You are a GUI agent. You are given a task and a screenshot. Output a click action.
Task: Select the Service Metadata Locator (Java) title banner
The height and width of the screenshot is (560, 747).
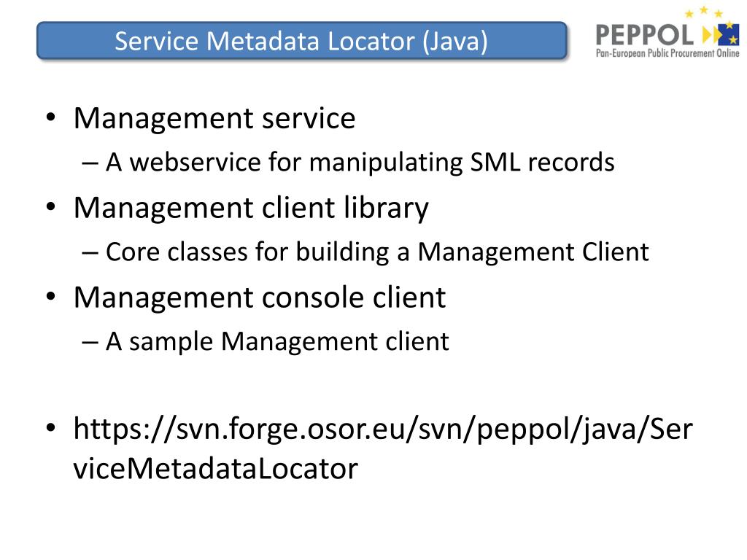(x=301, y=41)
